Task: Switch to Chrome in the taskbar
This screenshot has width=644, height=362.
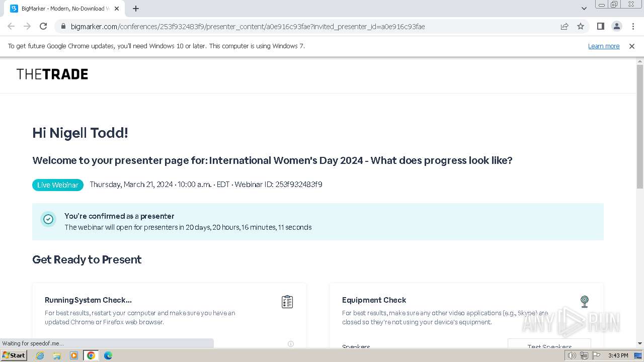Action: (91, 355)
